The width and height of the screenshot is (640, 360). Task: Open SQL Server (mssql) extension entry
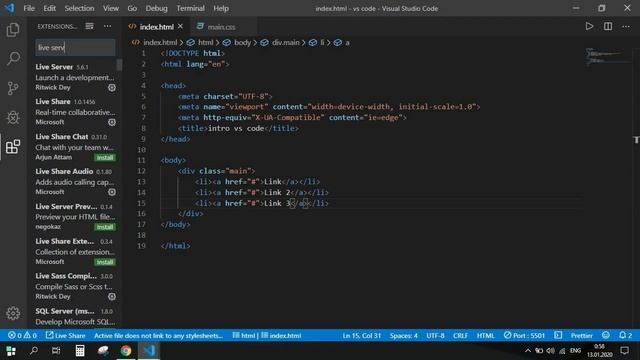pyautogui.click(x=75, y=316)
